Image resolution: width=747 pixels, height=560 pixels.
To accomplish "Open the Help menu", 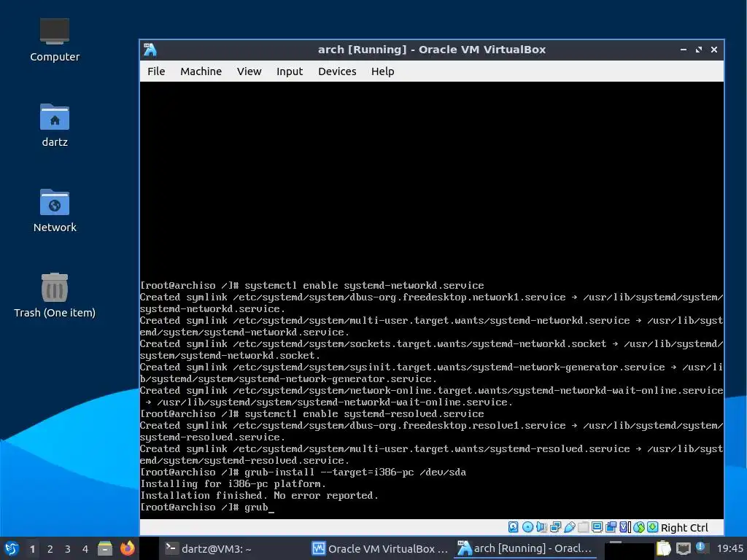I will tap(382, 71).
